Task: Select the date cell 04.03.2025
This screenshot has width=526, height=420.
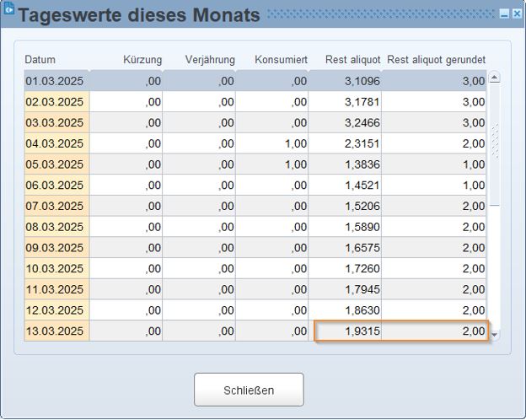Action: [x=55, y=143]
